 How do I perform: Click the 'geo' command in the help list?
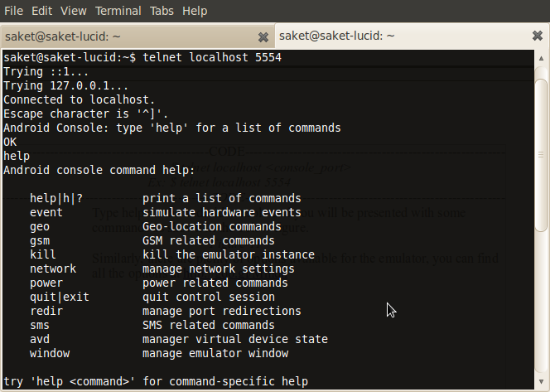coord(40,226)
